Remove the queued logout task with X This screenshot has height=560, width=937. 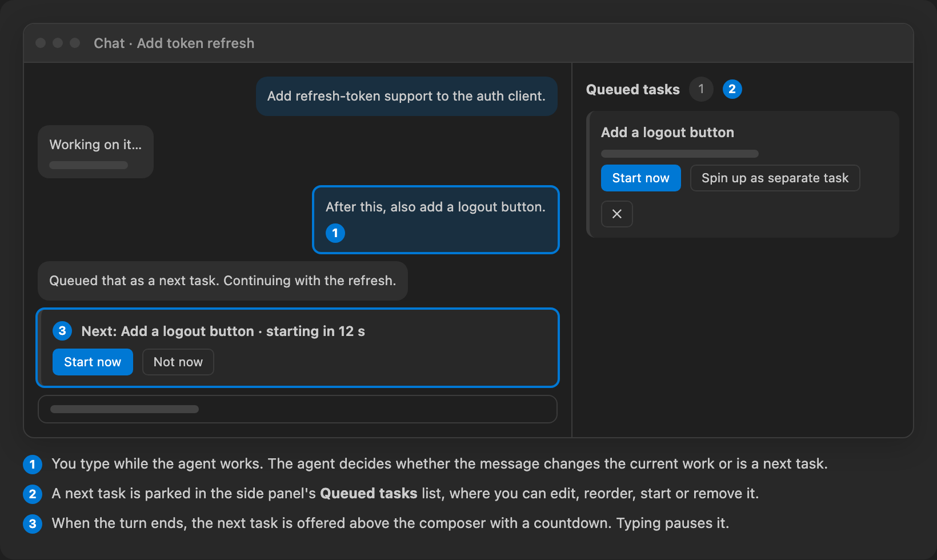pos(616,214)
